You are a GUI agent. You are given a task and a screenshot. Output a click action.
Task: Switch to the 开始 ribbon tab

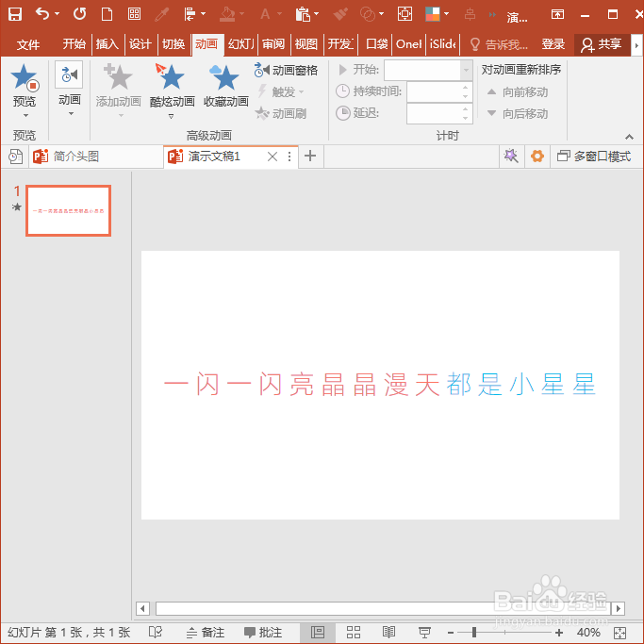[74, 44]
